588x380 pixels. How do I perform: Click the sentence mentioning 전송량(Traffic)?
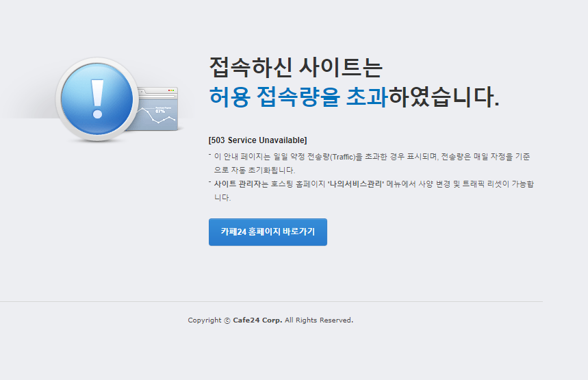click(372, 163)
